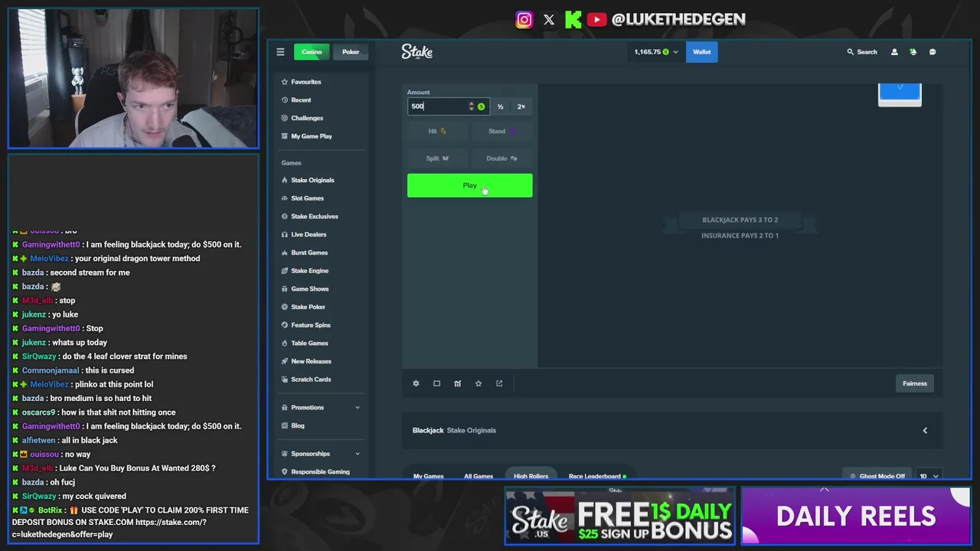Halve the bet with ½ button
Screen dimensions: 980x551
click(500, 106)
